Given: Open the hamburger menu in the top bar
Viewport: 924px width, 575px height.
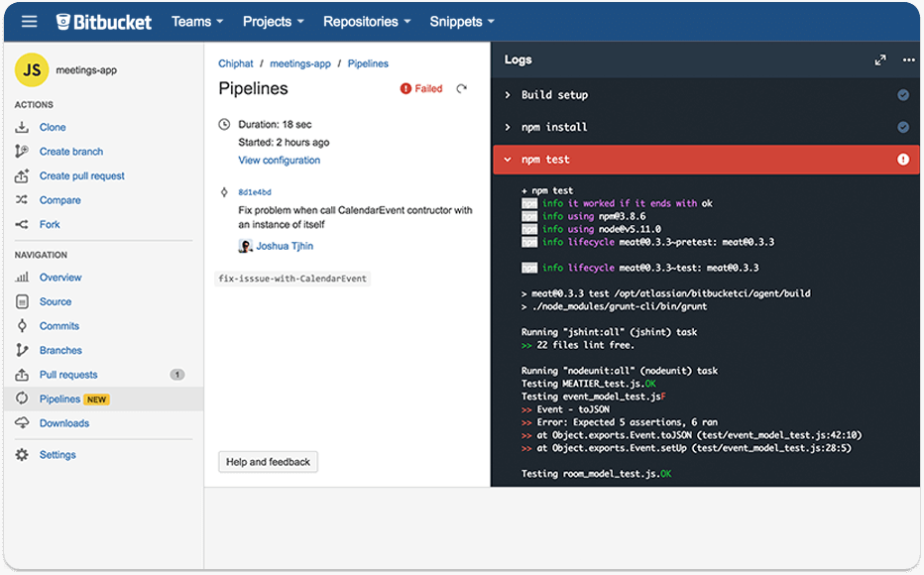Looking at the screenshot, I should click(x=29, y=21).
